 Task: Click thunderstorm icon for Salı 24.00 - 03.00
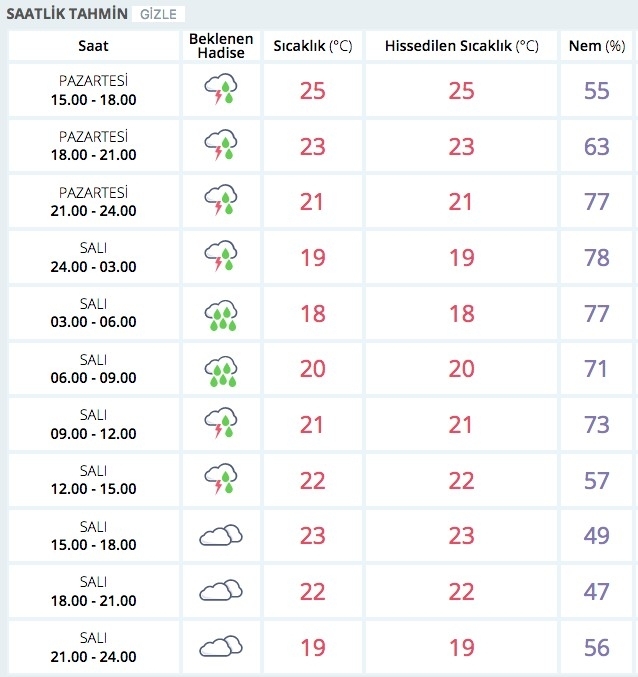tap(220, 259)
